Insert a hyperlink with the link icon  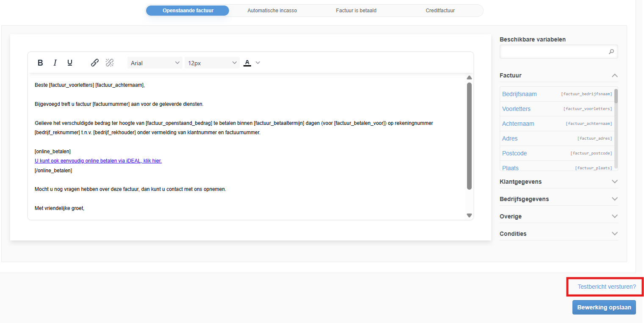click(95, 63)
